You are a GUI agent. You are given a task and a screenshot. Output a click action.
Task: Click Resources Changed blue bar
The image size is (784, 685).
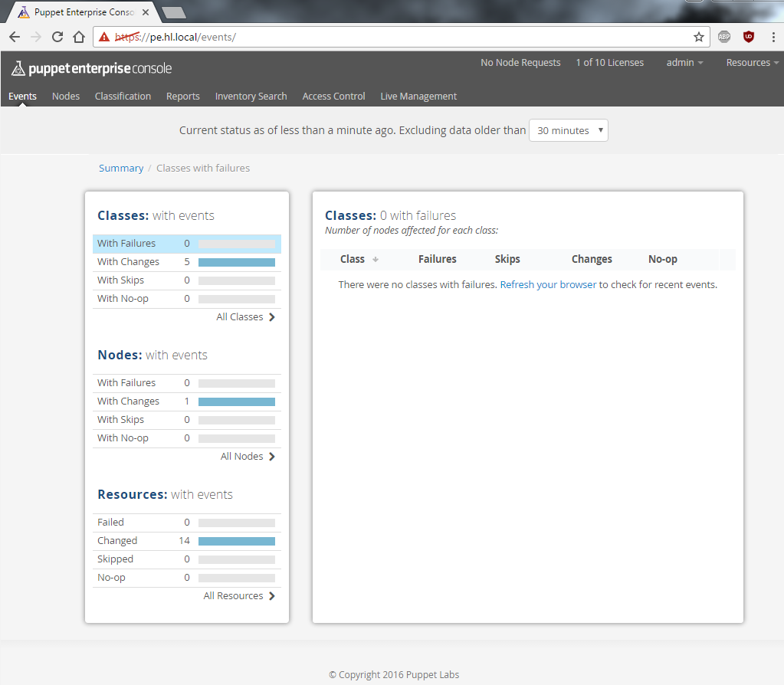point(237,542)
